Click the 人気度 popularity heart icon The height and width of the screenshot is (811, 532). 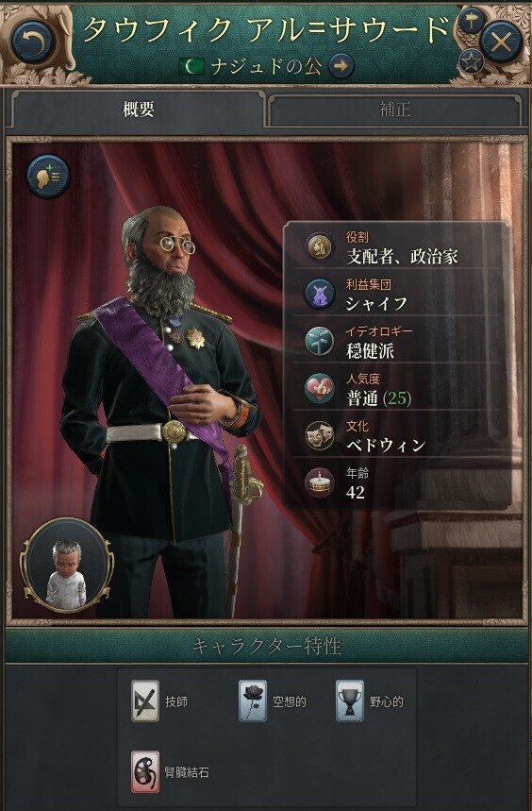319,388
